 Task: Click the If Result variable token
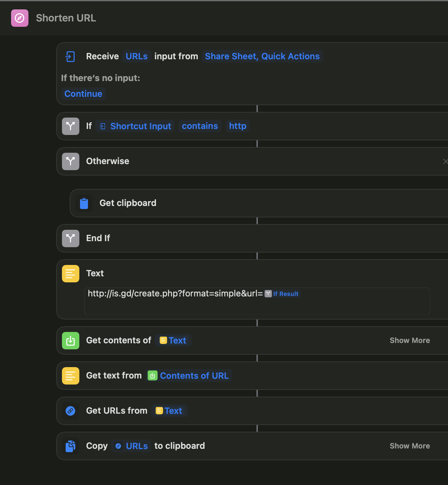click(282, 294)
